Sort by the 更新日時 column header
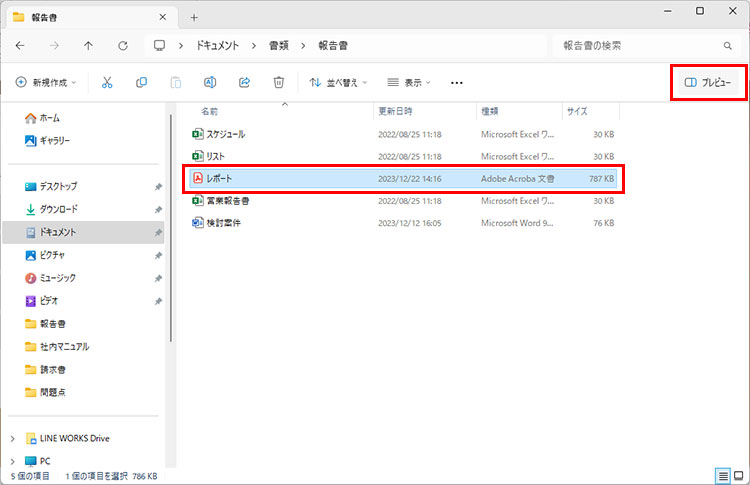750x485 pixels. tap(394, 111)
